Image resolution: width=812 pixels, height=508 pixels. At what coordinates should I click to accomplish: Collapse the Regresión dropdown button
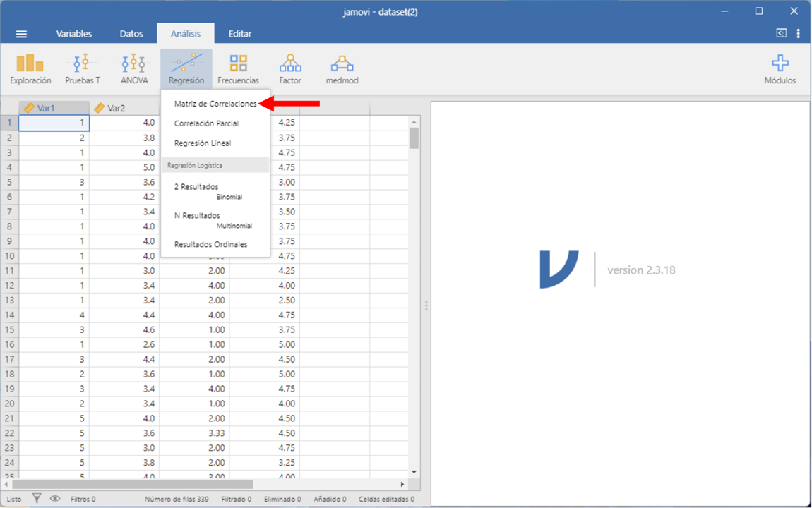[x=186, y=69]
